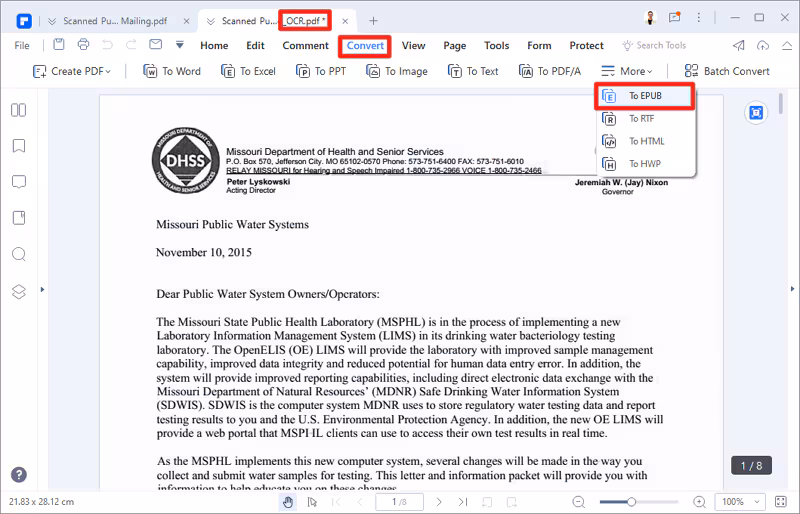Image resolution: width=800 pixels, height=514 pixels.
Task: Open the Tools tab
Action: coord(496,45)
